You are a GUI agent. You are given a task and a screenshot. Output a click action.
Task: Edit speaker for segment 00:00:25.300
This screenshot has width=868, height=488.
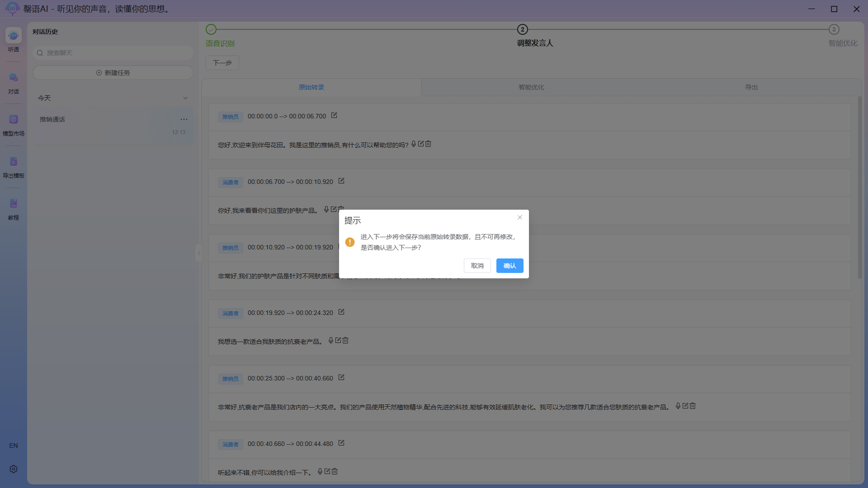click(x=341, y=378)
